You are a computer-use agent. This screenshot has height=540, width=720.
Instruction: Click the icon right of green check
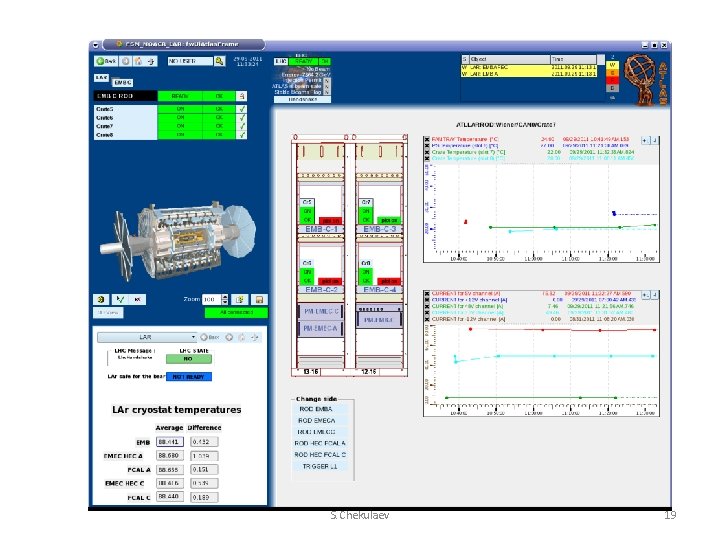[137, 300]
